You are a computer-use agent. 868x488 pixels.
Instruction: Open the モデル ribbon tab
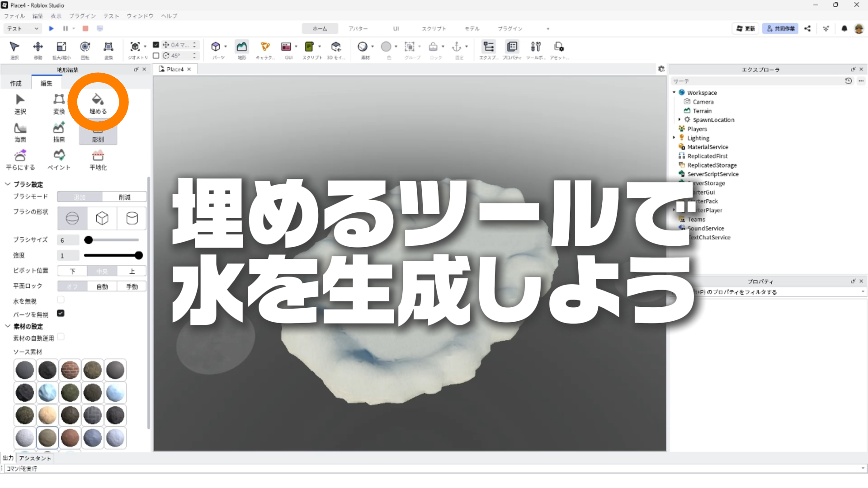(x=472, y=28)
